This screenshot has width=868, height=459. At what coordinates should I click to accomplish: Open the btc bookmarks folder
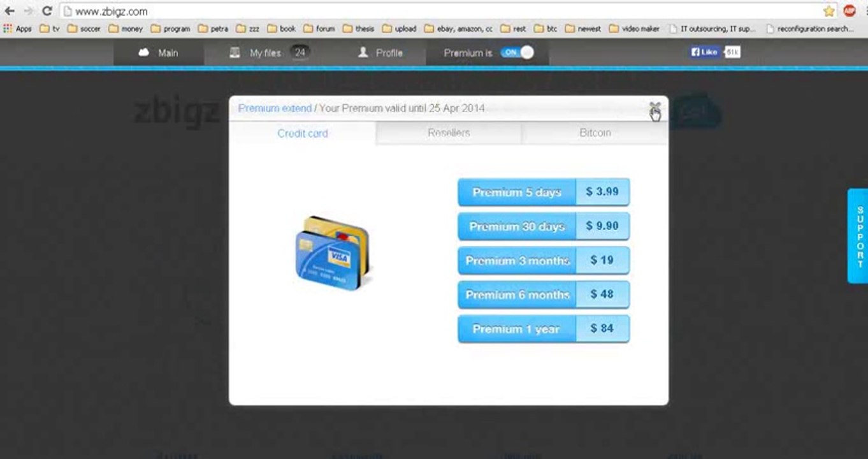(x=546, y=29)
